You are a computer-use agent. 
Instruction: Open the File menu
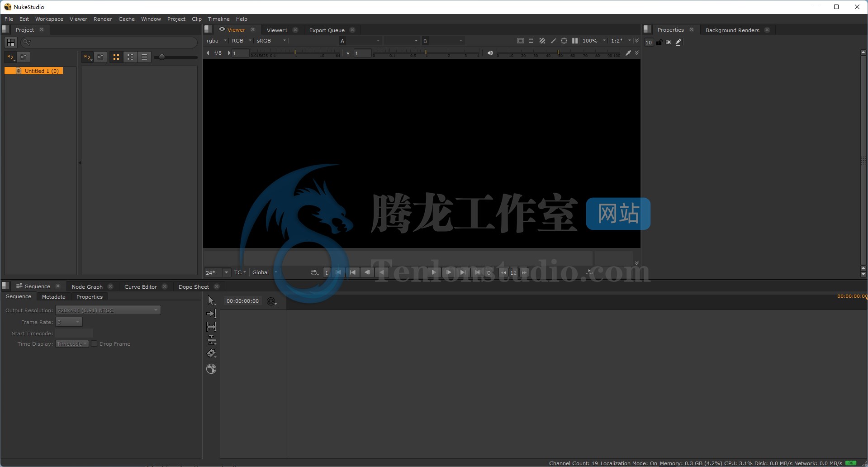[x=9, y=19]
